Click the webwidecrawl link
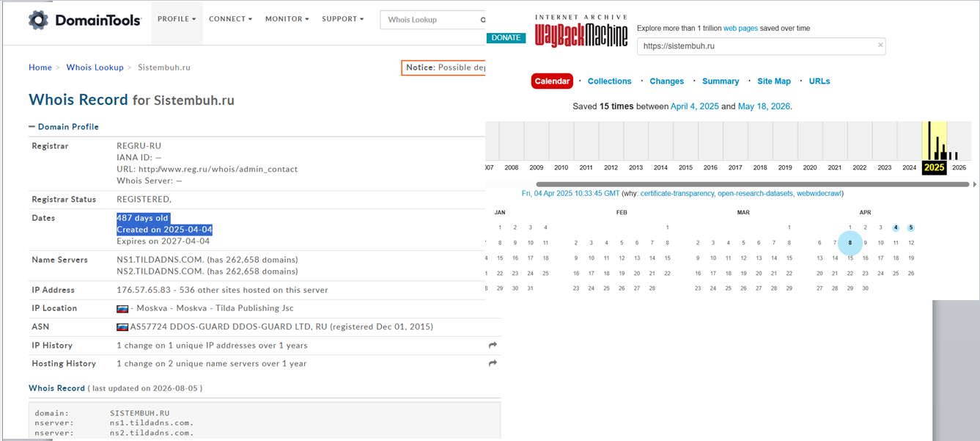980x441 pixels. coord(819,194)
